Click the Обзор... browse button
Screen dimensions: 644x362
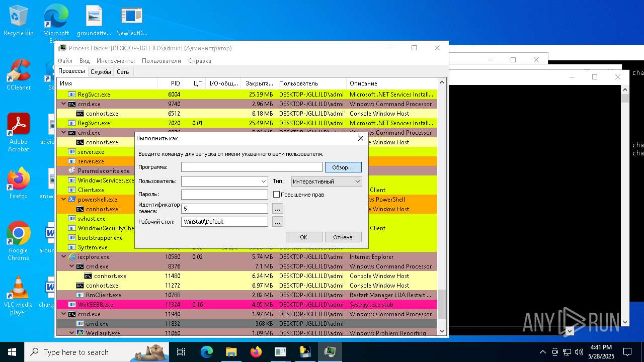coord(343,167)
